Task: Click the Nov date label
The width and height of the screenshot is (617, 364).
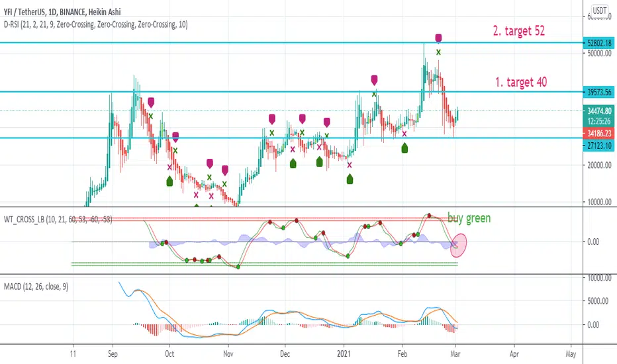Action: [228, 354]
